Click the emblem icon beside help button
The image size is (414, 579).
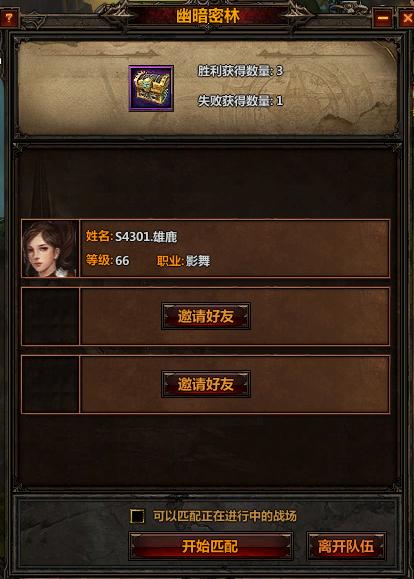tap(36, 20)
